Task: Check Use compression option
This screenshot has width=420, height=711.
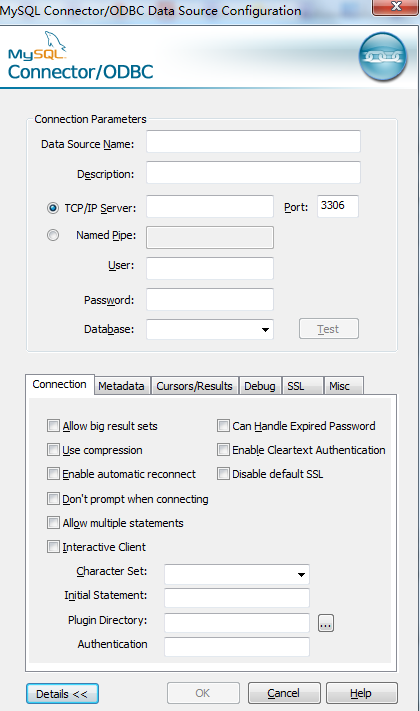Action: [53, 450]
